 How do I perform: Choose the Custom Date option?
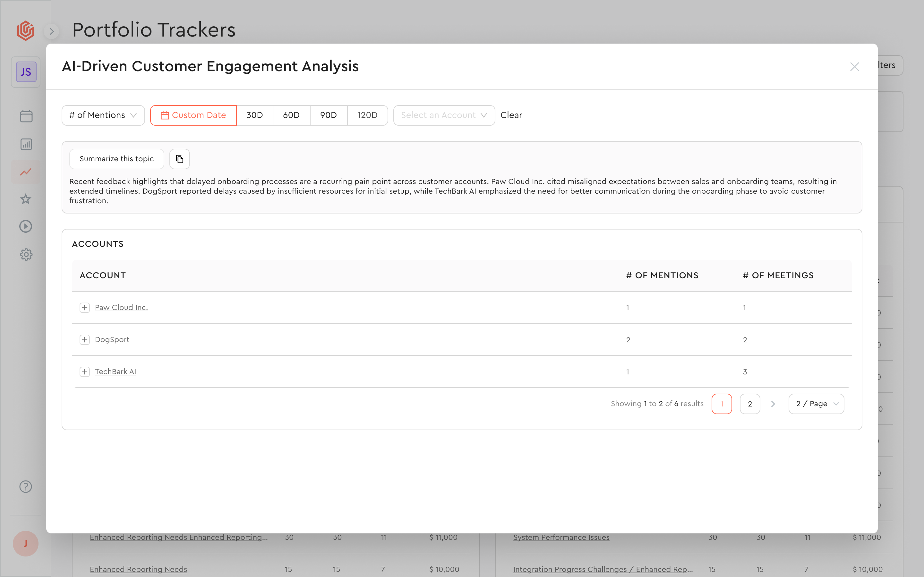[193, 115]
